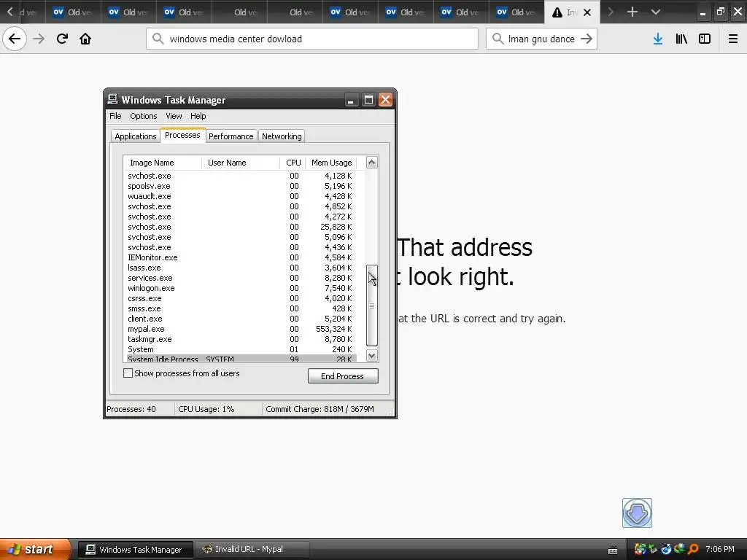The image size is (747, 560).
Task: Select the spoolsv.exe process row
Action: tap(240, 186)
